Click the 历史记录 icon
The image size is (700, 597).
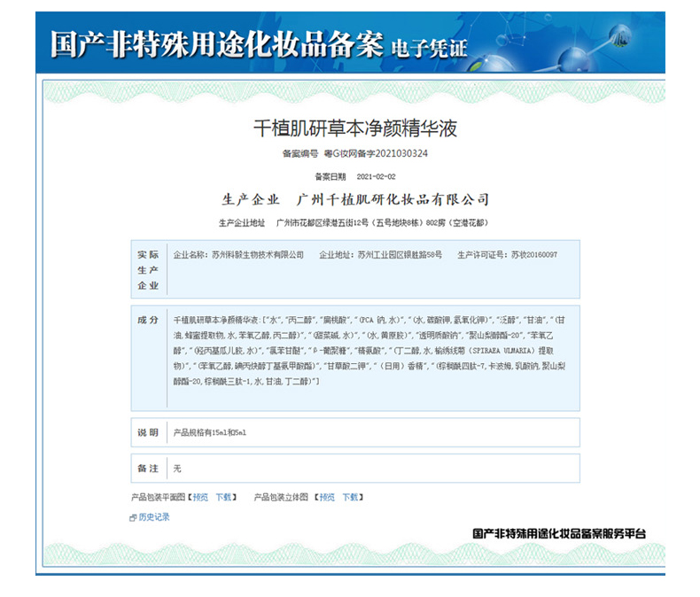[x=133, y=518]
